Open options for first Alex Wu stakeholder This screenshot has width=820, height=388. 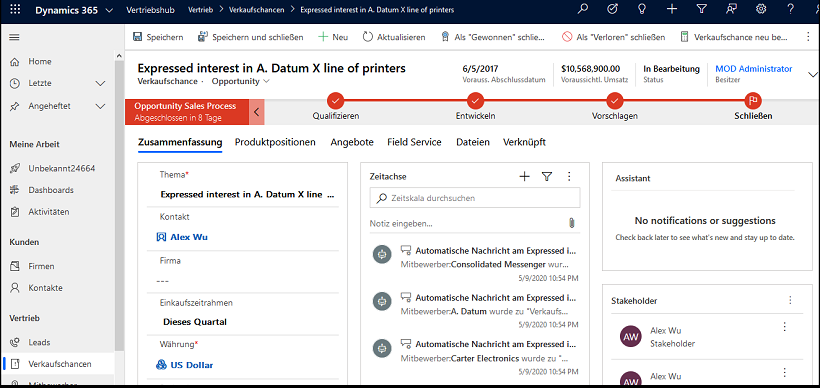point(784,327)
